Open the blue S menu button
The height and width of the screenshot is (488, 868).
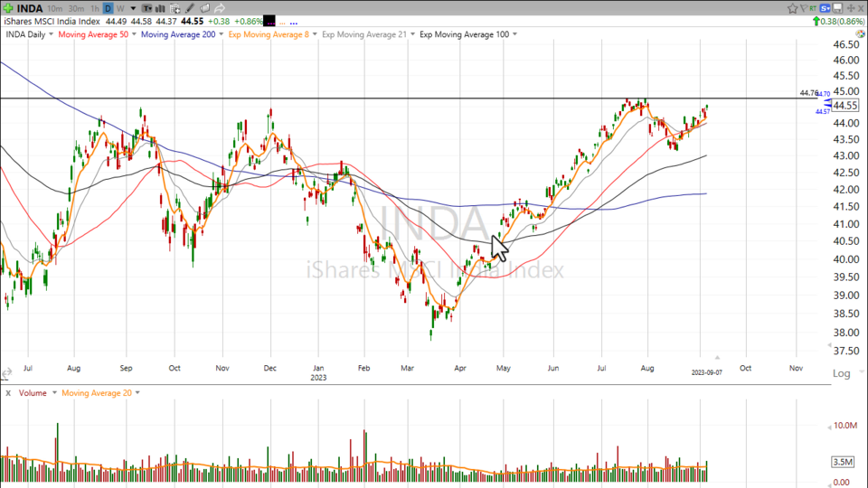click(826, 8)
